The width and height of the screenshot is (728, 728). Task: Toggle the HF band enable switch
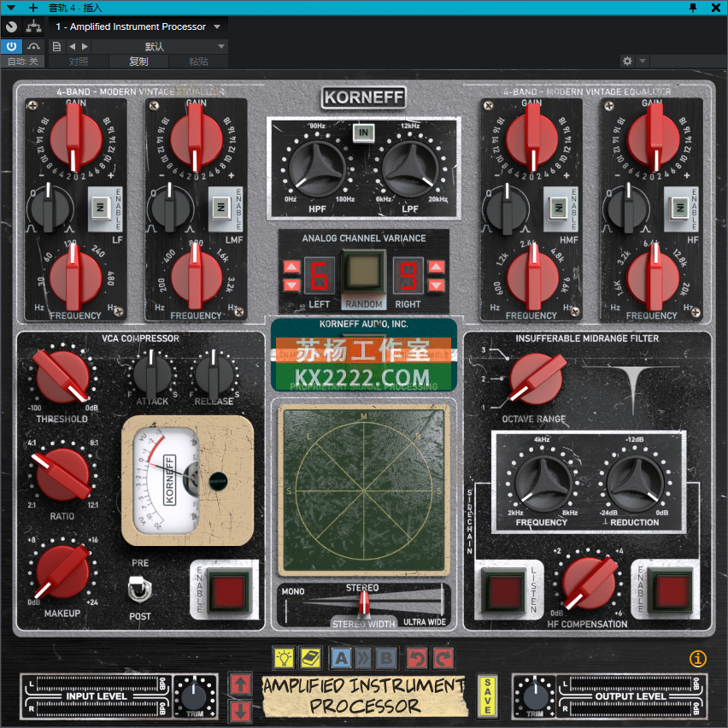679,207
